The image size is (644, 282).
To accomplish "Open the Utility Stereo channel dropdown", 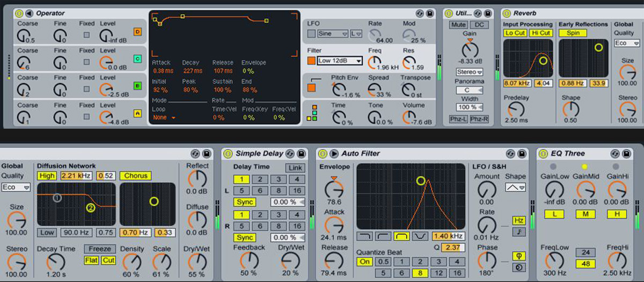I will coord(470,72).
